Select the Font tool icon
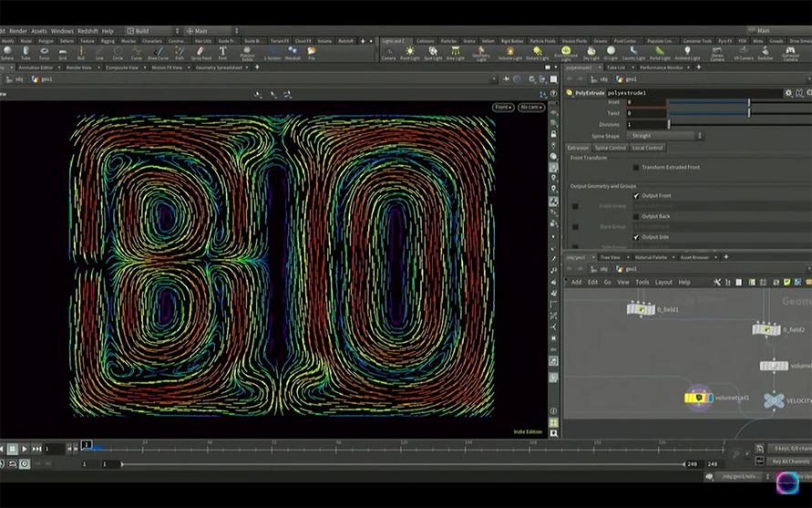Screen dimensions: 812x508 click(222, 52)
